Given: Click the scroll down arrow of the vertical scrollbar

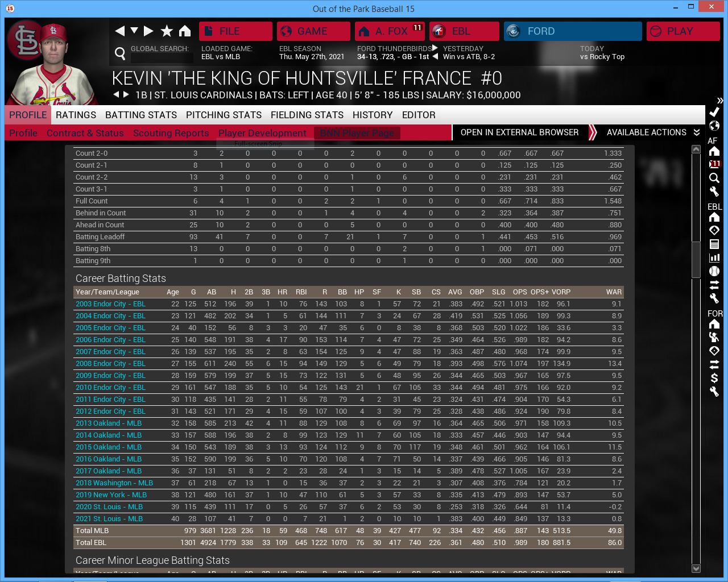Looking at the screenshot, I should tap(696, 568).
